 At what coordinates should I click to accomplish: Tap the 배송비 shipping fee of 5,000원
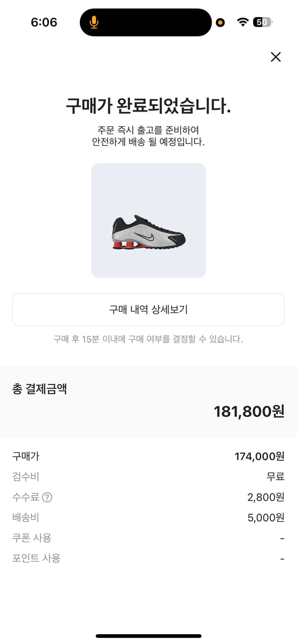148,517
